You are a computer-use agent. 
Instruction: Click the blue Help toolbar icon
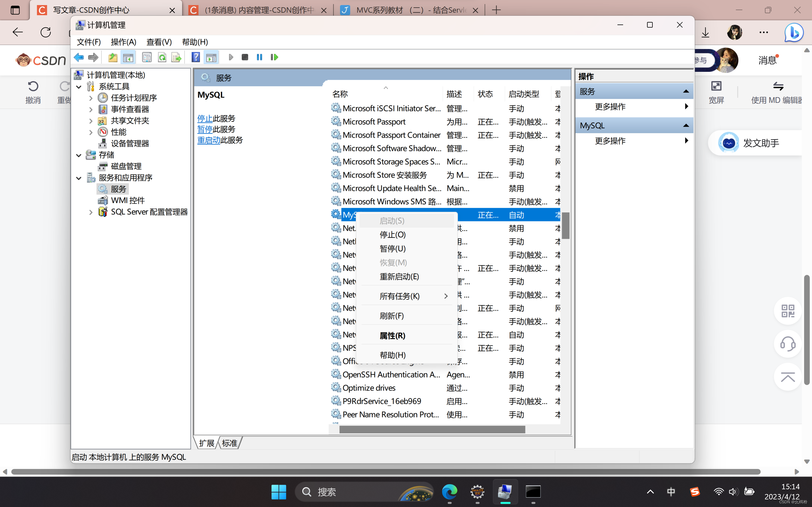196,57
